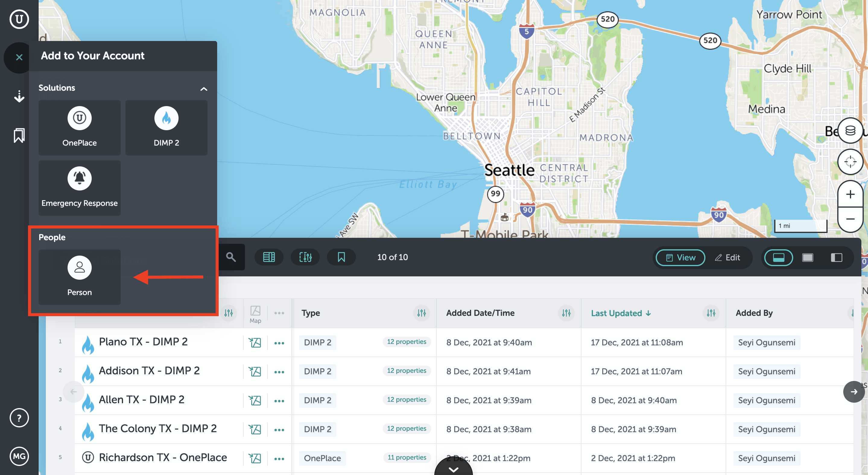Zoom in the map with plus button
This screenshot has height=475, width=868.
pos(850,194)
